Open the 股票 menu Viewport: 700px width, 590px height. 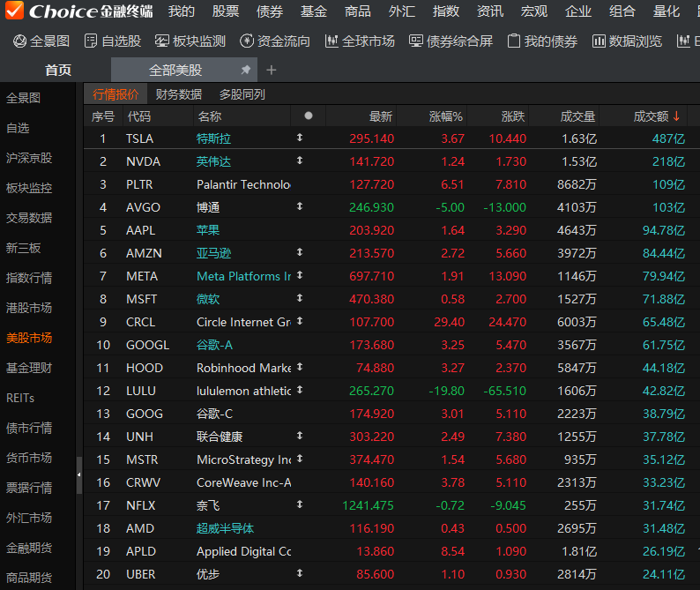[226, 11]
